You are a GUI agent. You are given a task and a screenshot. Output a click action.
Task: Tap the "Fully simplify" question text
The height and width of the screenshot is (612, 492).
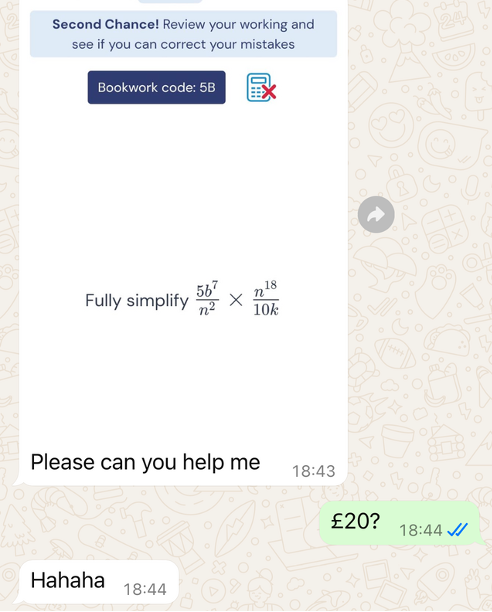(x=137, y=301)
